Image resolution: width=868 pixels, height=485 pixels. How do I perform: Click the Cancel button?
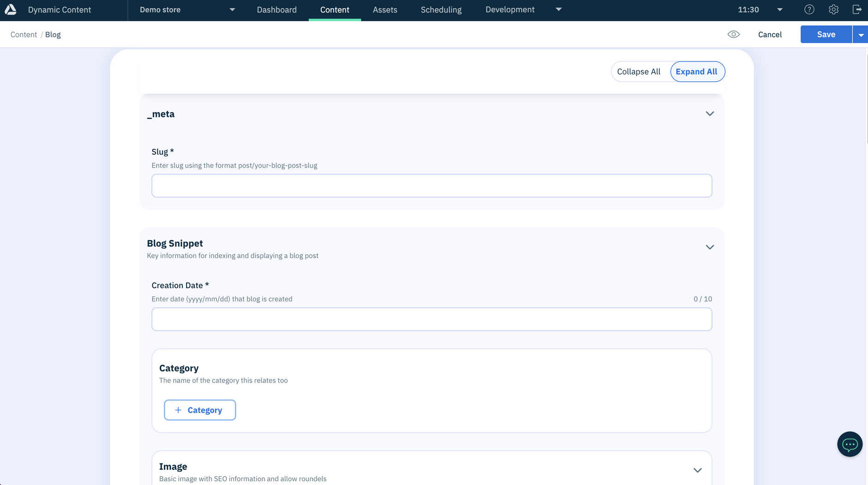[x=770, y=35]
